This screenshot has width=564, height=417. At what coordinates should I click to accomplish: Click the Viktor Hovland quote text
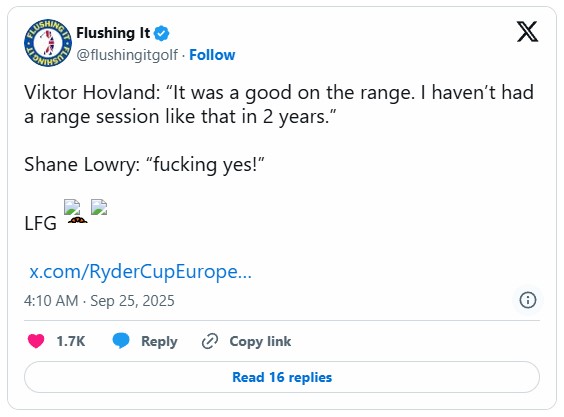pos(279,104)
